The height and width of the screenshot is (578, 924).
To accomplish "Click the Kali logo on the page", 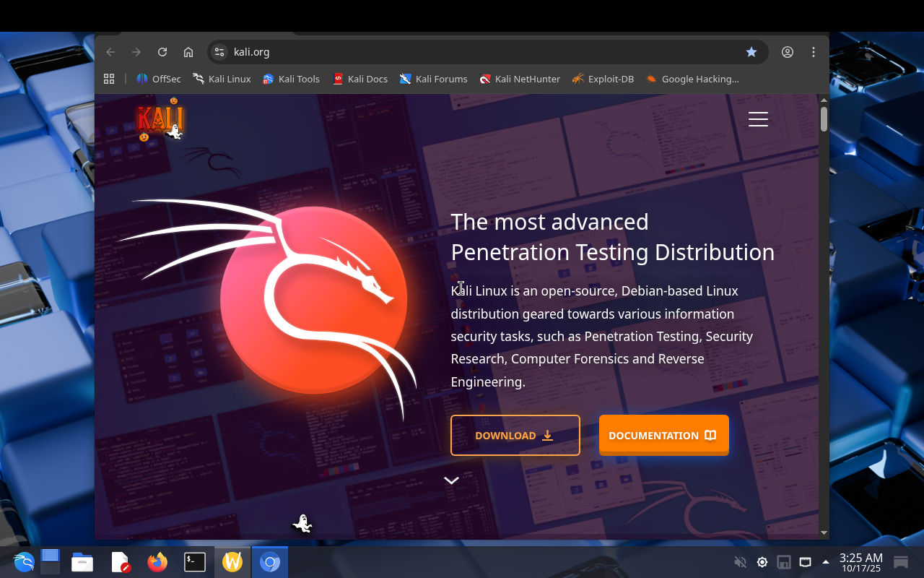I will tap(160, 120).
